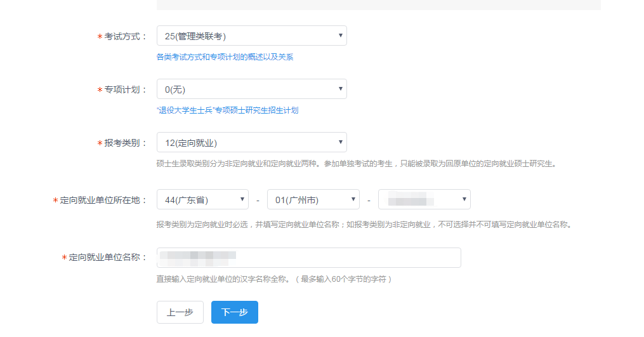Click the 报考类别 field label
This screenshot has width=644, height=337.
(125, 143)
